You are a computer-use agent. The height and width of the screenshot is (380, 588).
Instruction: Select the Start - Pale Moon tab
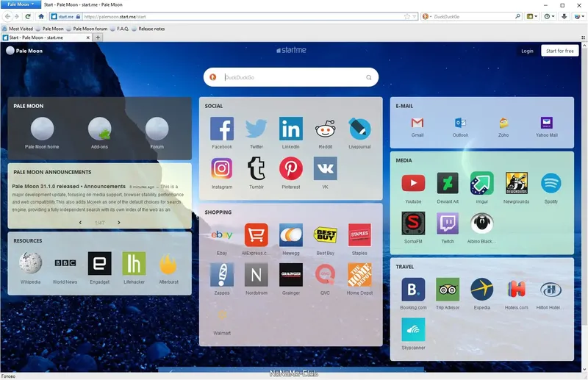tap(46, 37)
